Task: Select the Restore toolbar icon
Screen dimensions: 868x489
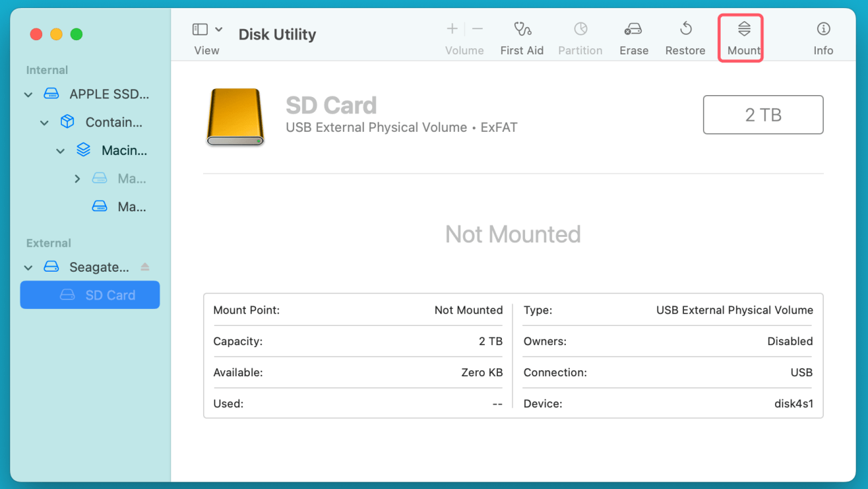Action: (x=685, y=35)
